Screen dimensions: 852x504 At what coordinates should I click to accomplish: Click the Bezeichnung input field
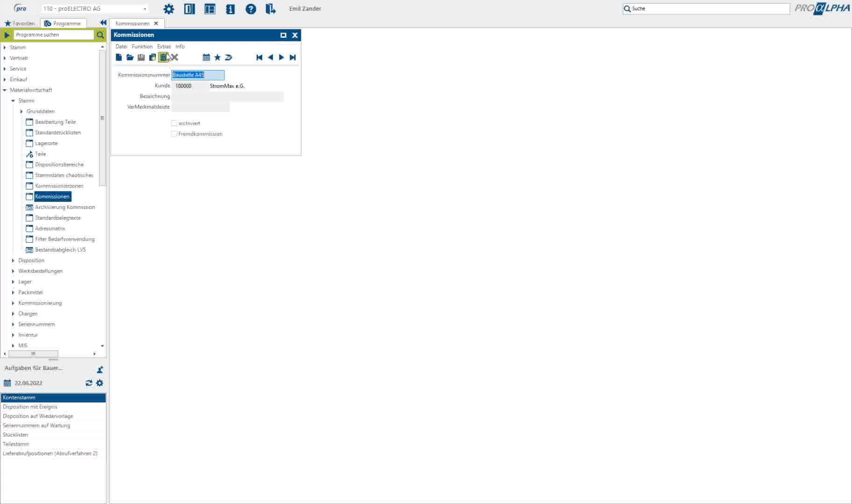click(228, 97)
